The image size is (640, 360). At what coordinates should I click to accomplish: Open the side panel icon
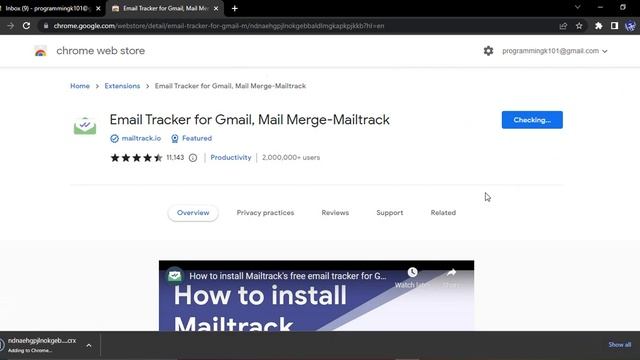(x=614, y=26)
